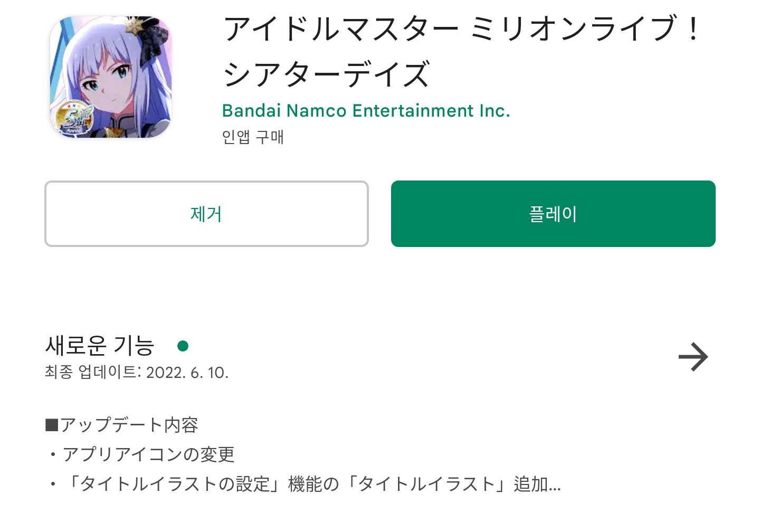This screenshot has width=760, height=532.
Task: Open the arrow next to 새로운 기능
Action: click(x=693, y=357)
